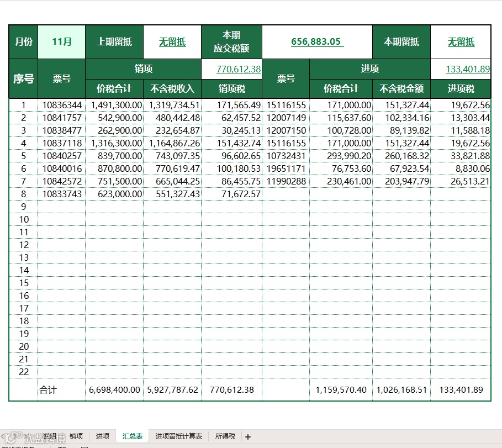Click ticket number 10838477

[62, 130]
